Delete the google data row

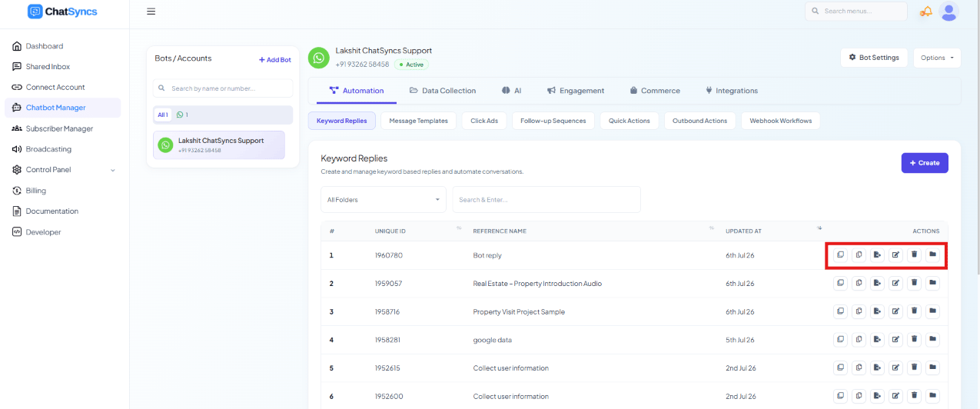pyautogui.click(x=914, y=339)
